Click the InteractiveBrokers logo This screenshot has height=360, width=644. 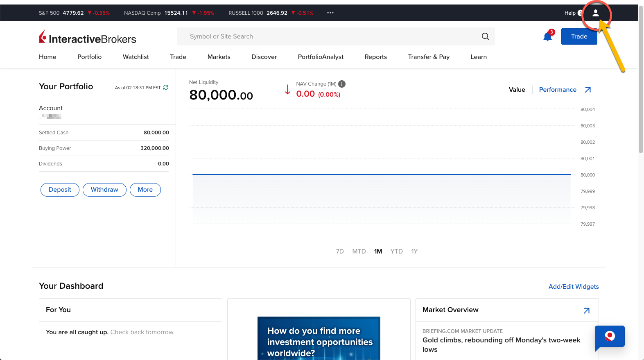88,37
